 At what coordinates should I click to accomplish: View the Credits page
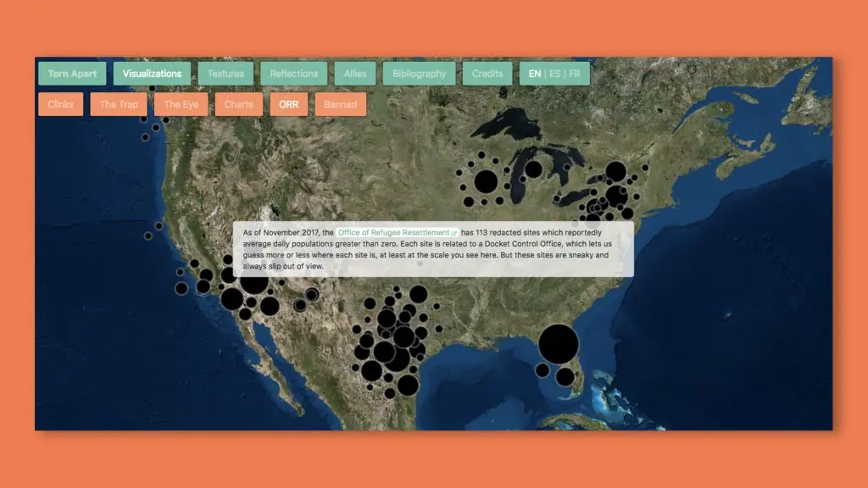coord(487,74)
